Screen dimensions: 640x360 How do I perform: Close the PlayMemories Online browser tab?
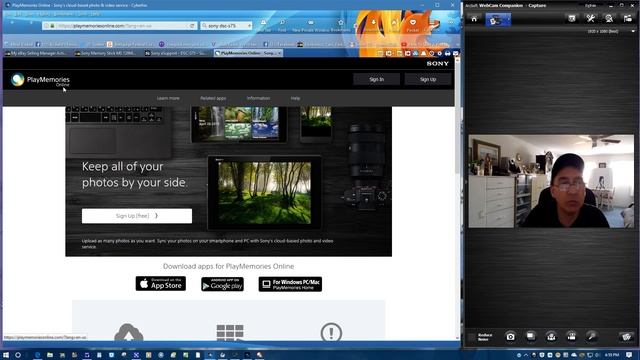(280, 53)
